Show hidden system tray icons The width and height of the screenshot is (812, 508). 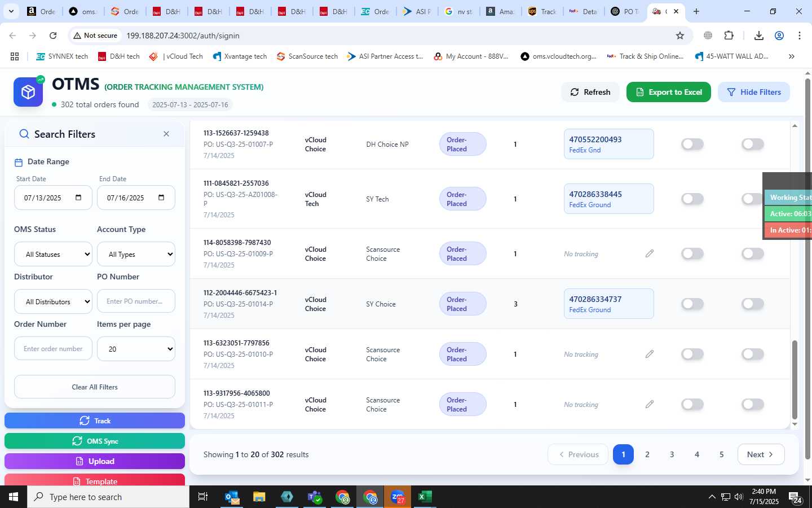click(x=712, y=497)
